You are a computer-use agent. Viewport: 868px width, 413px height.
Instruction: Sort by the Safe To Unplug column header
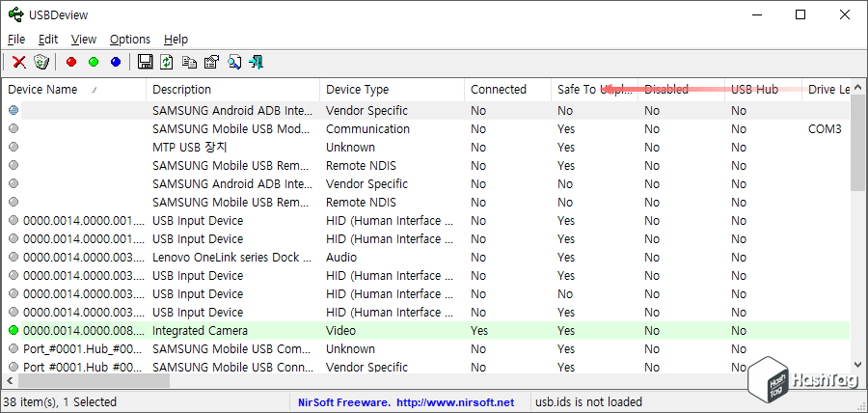click(x=594, y=90)
